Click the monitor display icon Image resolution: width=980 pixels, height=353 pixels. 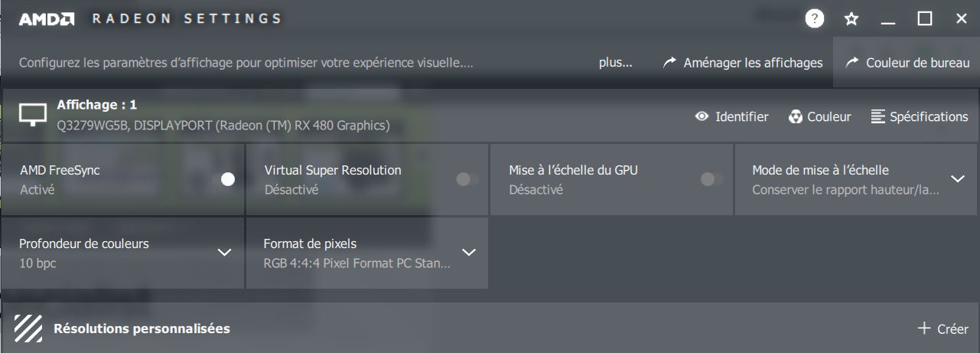coord(33,116)
